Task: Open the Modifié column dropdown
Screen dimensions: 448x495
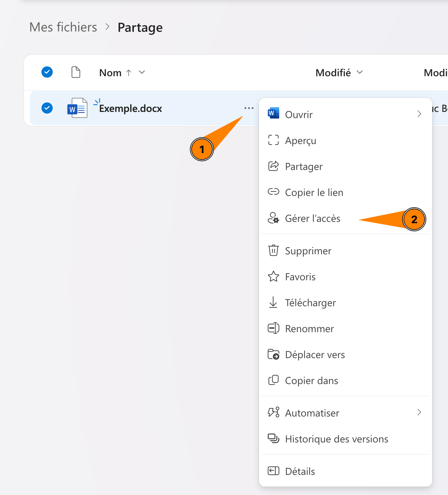Action: (360, 72)
